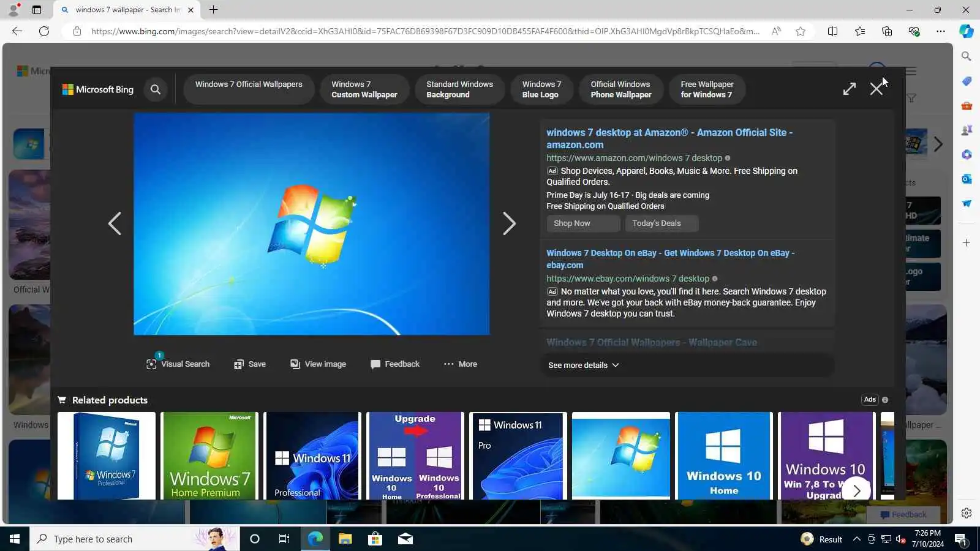Open Edge Collections
The height and width of the screenshot is (551, 980).
[x=887, y=31]
